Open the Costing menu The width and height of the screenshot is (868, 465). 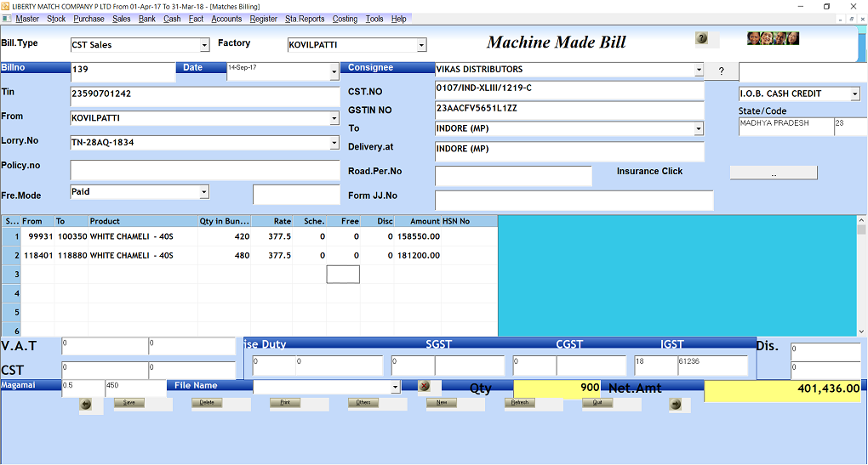[x=345, y=19]
